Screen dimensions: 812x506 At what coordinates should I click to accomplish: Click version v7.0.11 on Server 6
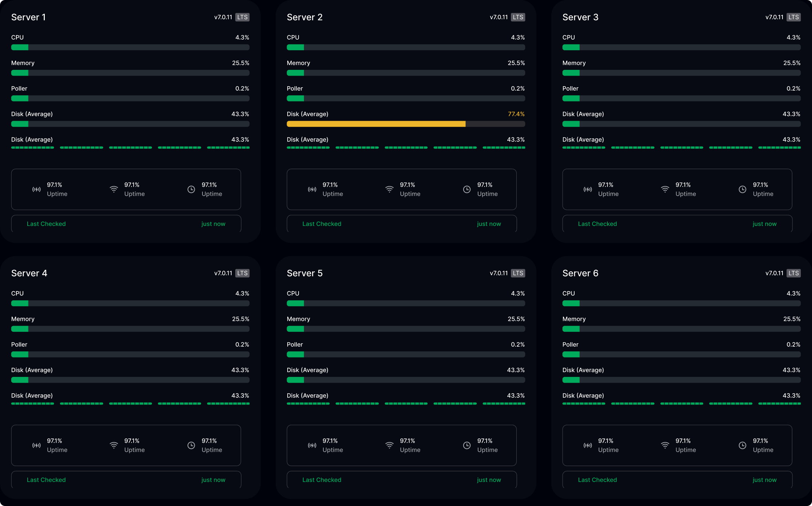pos(774,273)
